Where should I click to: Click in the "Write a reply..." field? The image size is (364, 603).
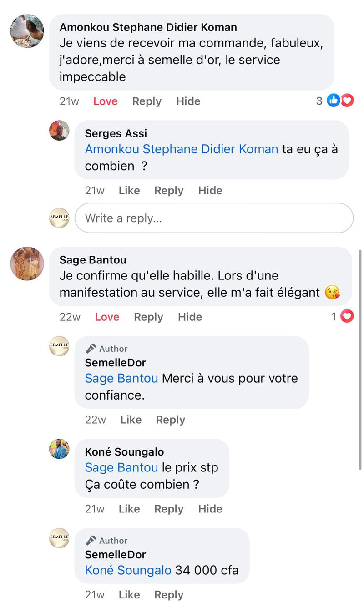pyautogui.click(x=214, y=218)
